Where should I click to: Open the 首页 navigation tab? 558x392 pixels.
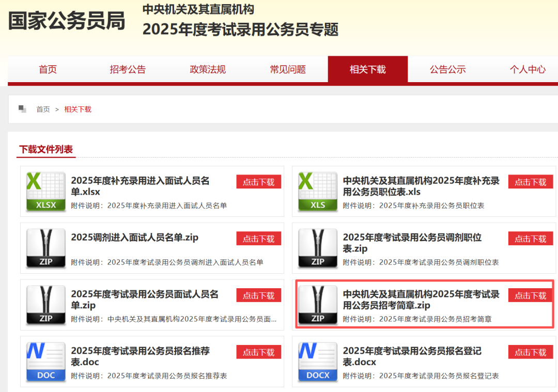(x=48, y=69)
